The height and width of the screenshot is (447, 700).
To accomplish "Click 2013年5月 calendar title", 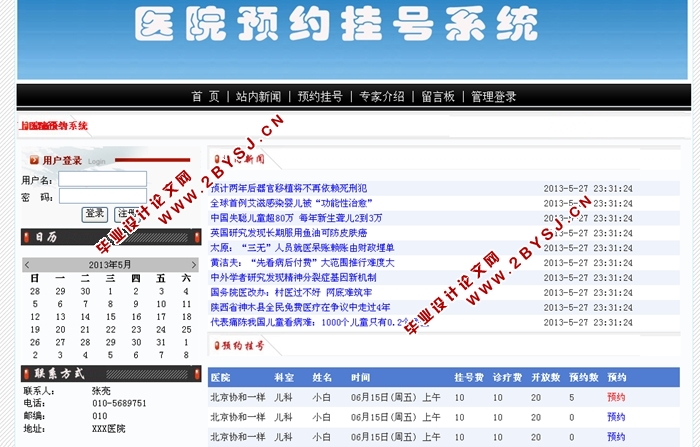I will 110,265.
